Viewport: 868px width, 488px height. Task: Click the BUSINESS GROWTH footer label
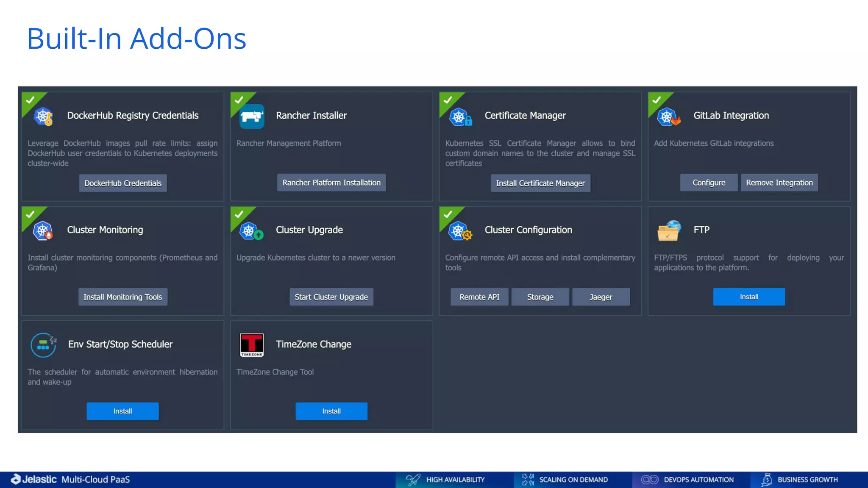[x=808, y=480]
